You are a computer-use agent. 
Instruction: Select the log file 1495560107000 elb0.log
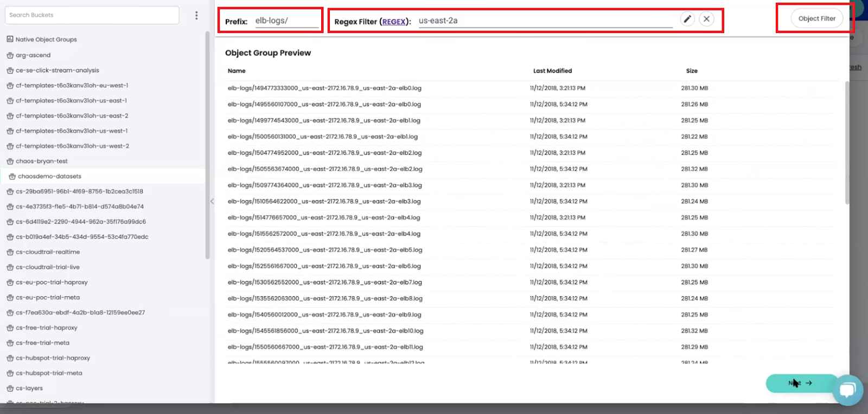324,105
